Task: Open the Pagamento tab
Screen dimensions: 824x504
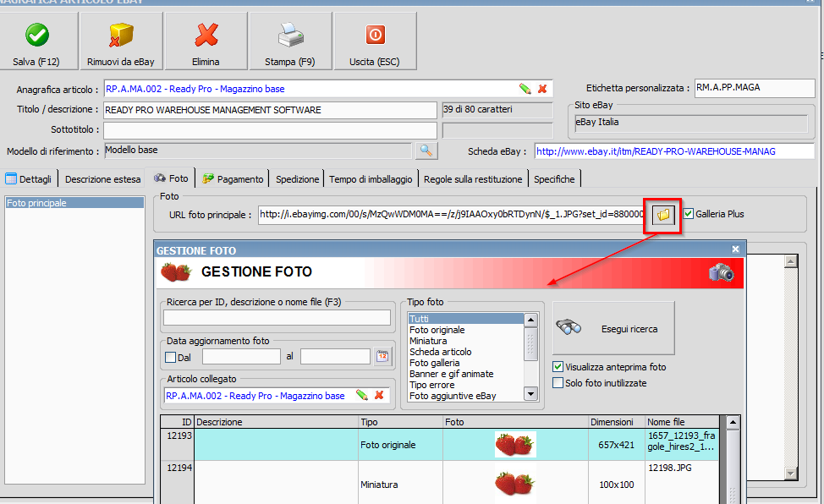Action: (x=233, y=179)
